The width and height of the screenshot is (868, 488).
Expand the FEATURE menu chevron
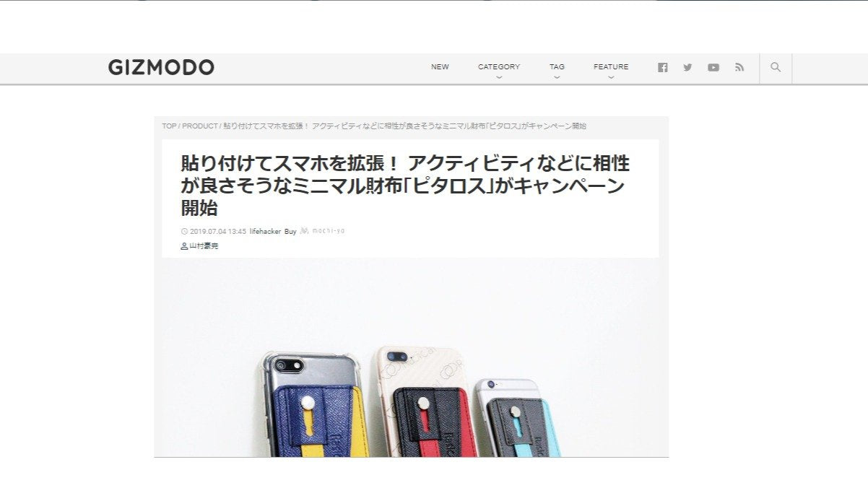(x=611, y=77)
